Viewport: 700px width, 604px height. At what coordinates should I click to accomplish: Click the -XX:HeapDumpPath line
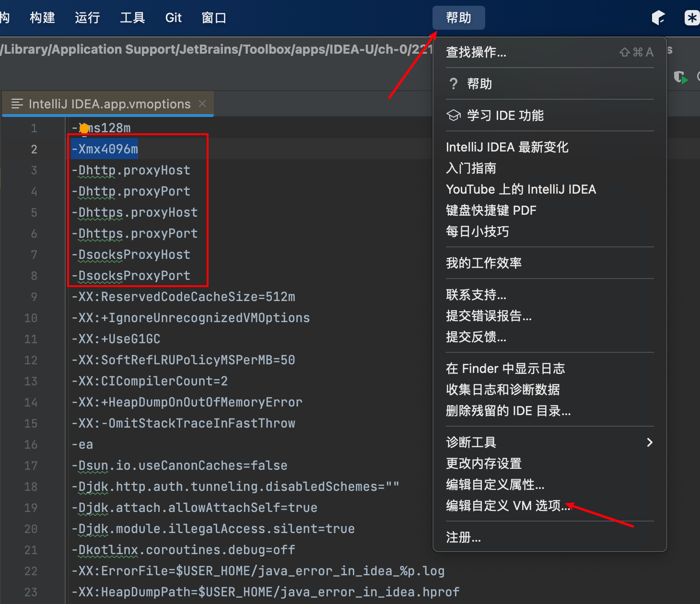coord(266,592)
